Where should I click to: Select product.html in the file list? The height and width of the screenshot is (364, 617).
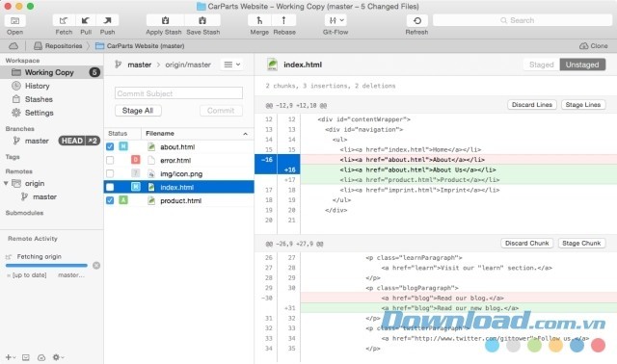[x=179, y=200]
